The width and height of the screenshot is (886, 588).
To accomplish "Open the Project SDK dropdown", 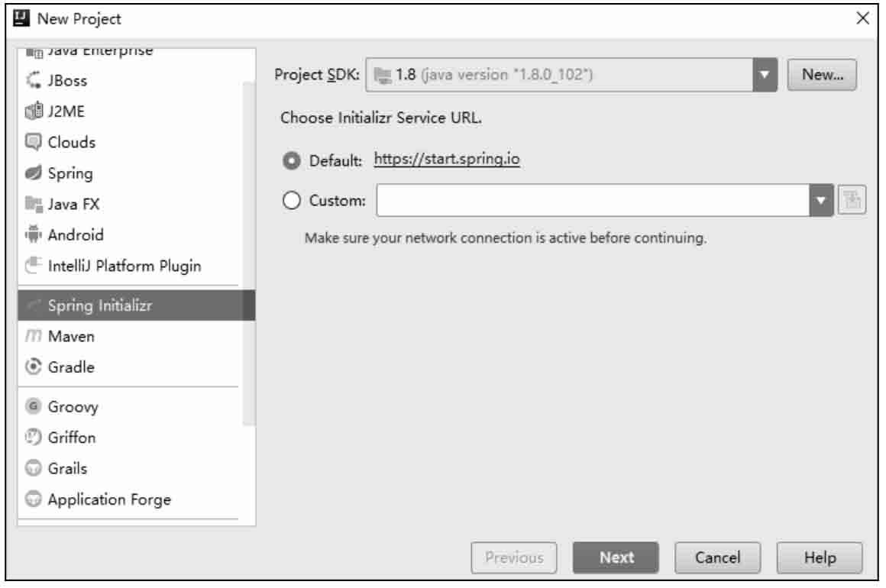I will pos(765,75).
